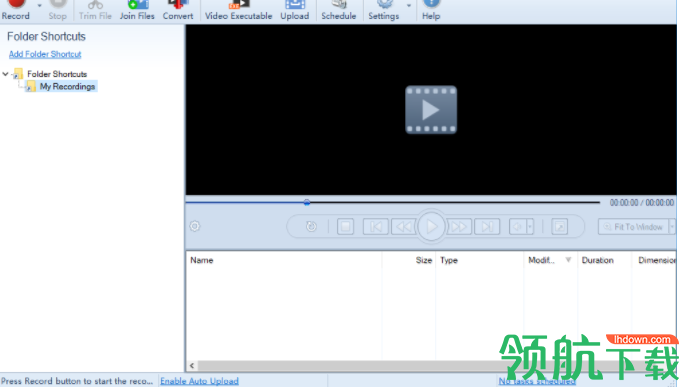The width and height of the screenshot is (679, 387).
Task: Stop video playback in the player
Action: tap(346, 226)
